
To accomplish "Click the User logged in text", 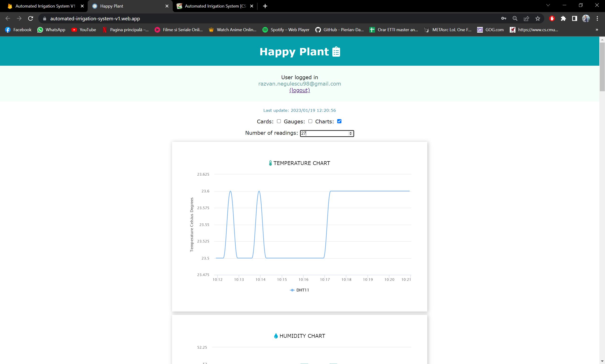I will [299, 77].
